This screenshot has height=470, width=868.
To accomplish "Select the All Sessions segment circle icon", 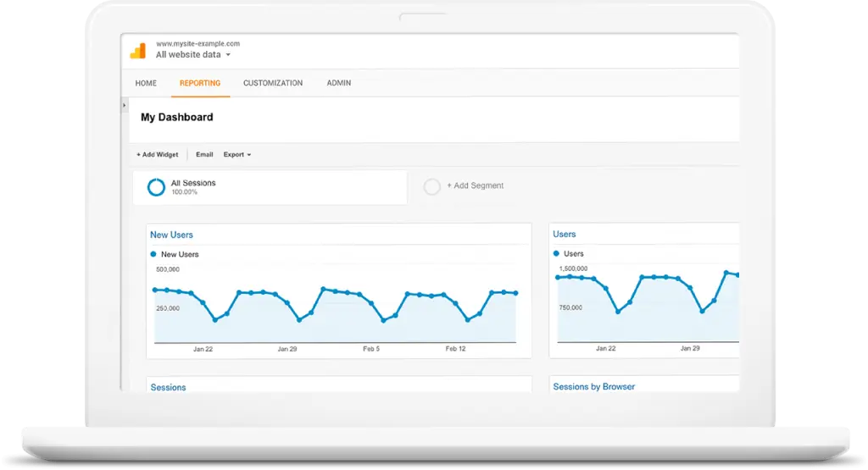I will 156,187.
